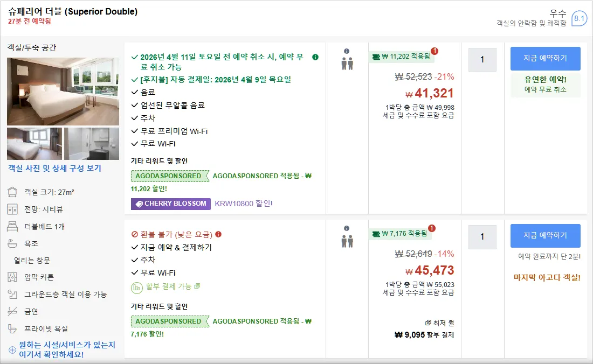Click the 예약 완료까지 단 2분! text
The width and height of the screenshot is (593, 364).
pyautogui.click(x=549, y=256)
